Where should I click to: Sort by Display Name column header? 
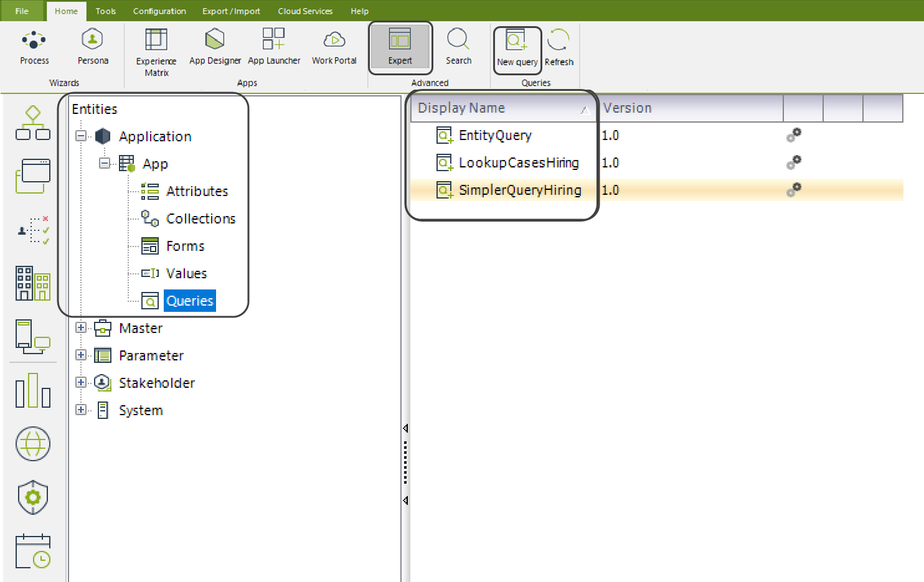[x=503, y=108]
